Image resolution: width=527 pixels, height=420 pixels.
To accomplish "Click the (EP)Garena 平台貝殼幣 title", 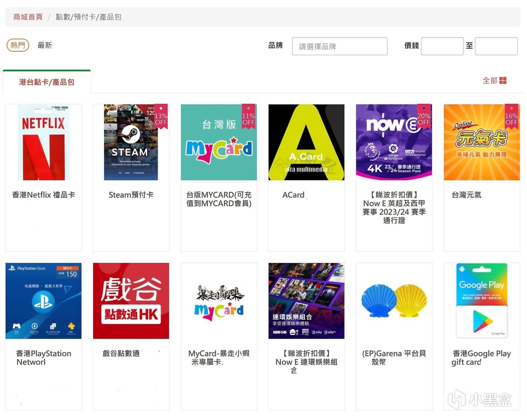I will [x=394, y=358].
